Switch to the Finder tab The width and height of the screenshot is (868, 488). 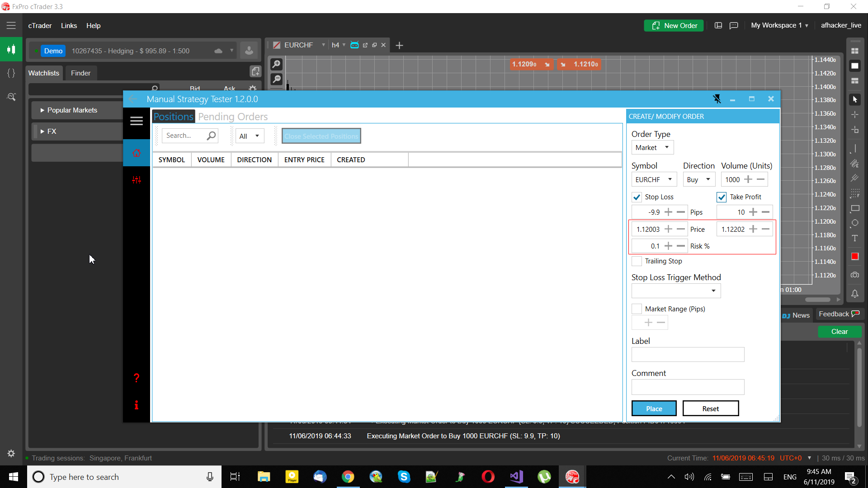point(80,73)
